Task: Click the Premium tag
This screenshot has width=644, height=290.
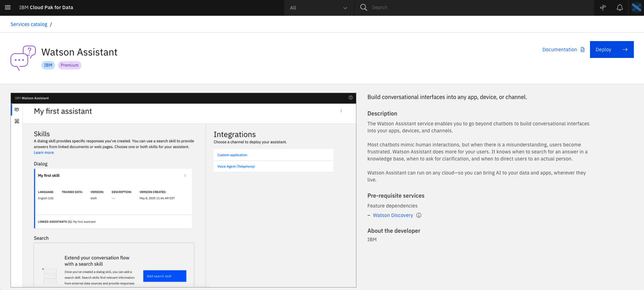Action: [69, 65]
